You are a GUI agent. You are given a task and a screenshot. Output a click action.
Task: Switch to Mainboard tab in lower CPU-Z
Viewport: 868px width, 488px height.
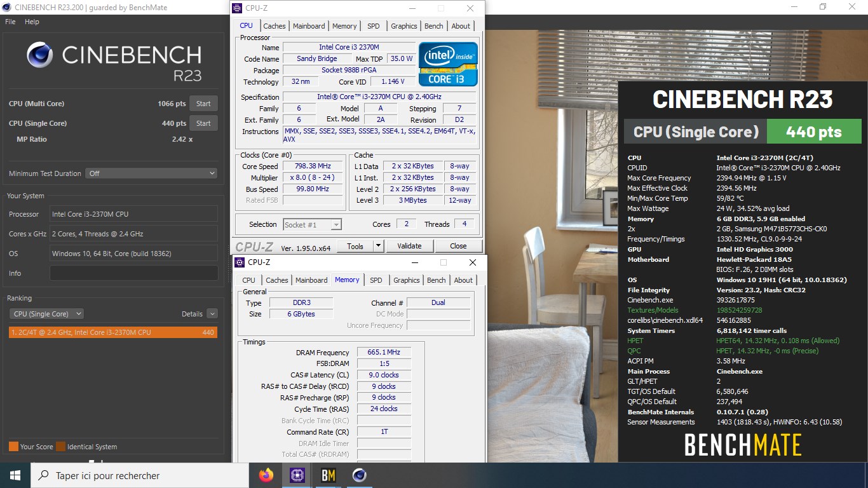click(x=311, y=280)
